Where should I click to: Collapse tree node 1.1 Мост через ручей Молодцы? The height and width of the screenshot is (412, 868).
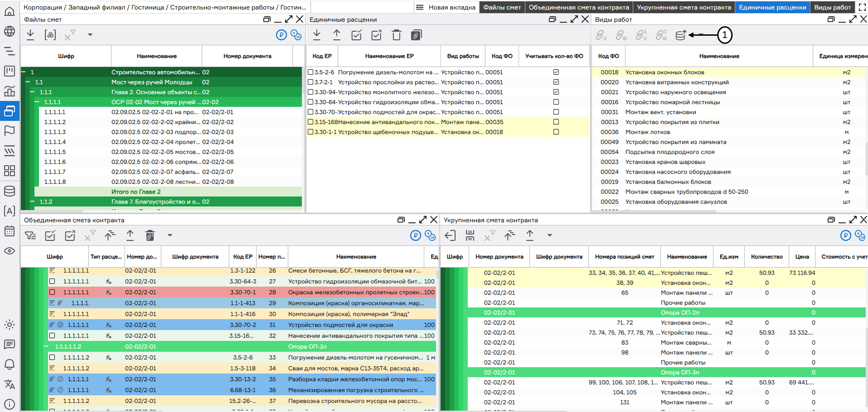pyautogui.click(x=28, y=82)
